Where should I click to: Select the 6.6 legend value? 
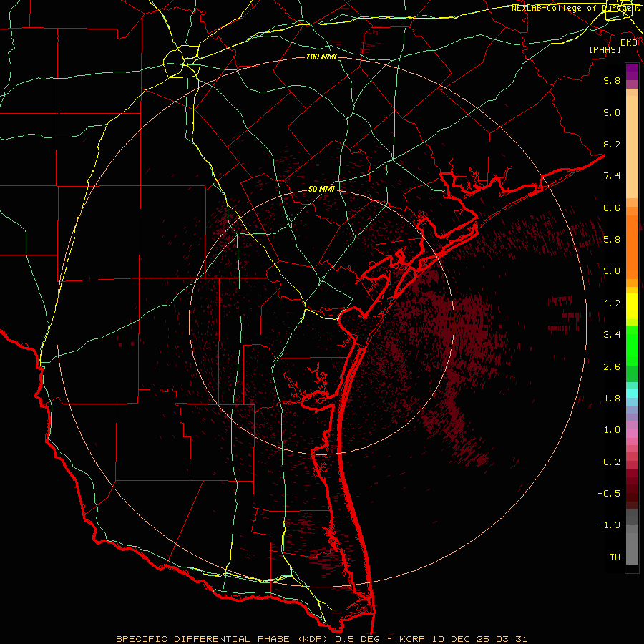click(x=612, y=208)
